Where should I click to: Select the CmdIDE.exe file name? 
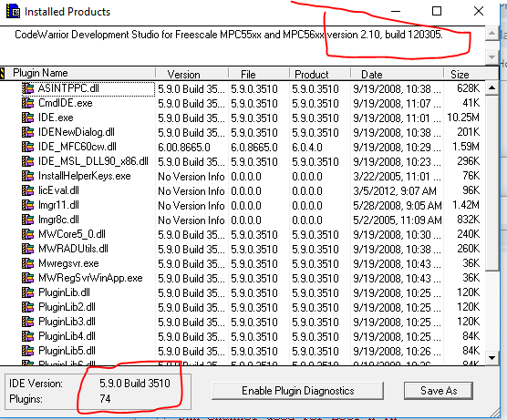tap(66, 103)
